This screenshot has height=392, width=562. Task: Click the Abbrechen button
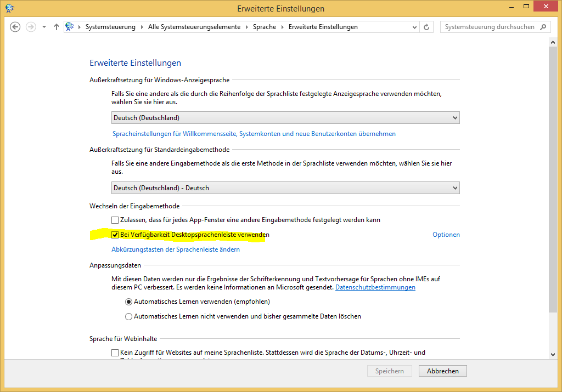(x=443, y=371)
